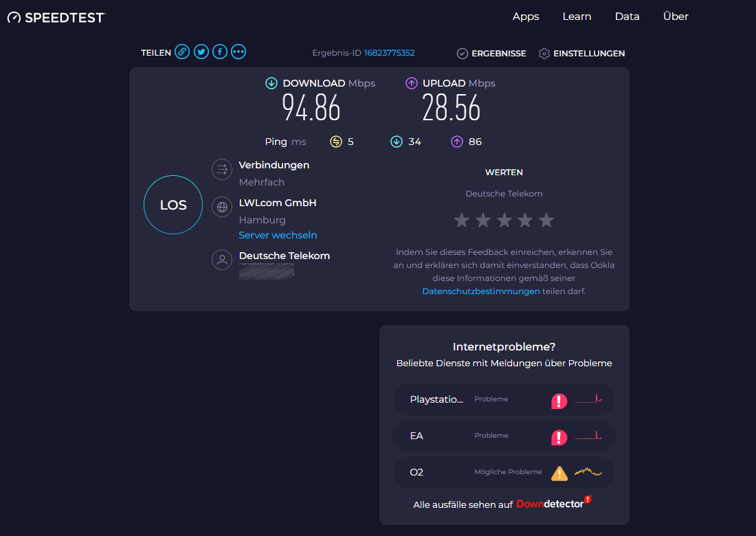The width and height of the screenshot is (756, 536).
Task: Share result on Twitter
Action: (x=201, y=52)
